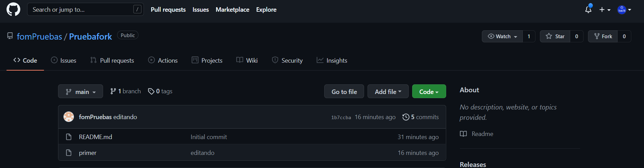Screen dimensions: 644x168
Task: Click the README.md file icon
Action: point(69,137)
